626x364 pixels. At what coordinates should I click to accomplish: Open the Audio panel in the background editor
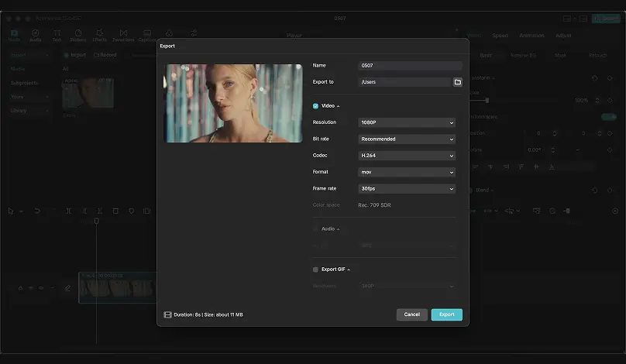tap(35, 36)
